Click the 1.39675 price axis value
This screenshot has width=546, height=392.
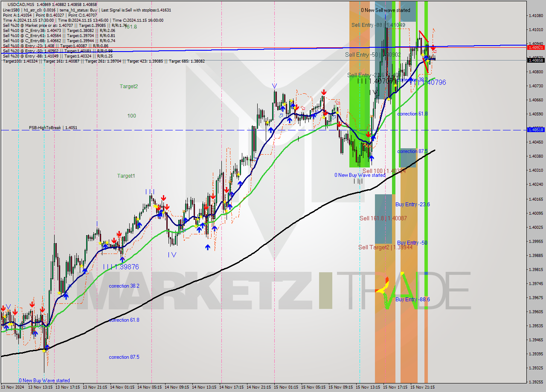click(535, 298)
